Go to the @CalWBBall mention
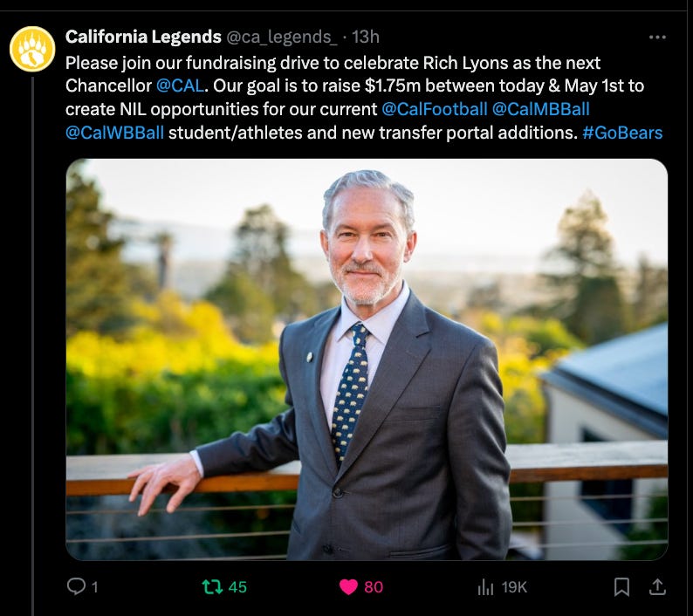Image resolution: width=693 pixels, height=616 pixels. [114, 133]
